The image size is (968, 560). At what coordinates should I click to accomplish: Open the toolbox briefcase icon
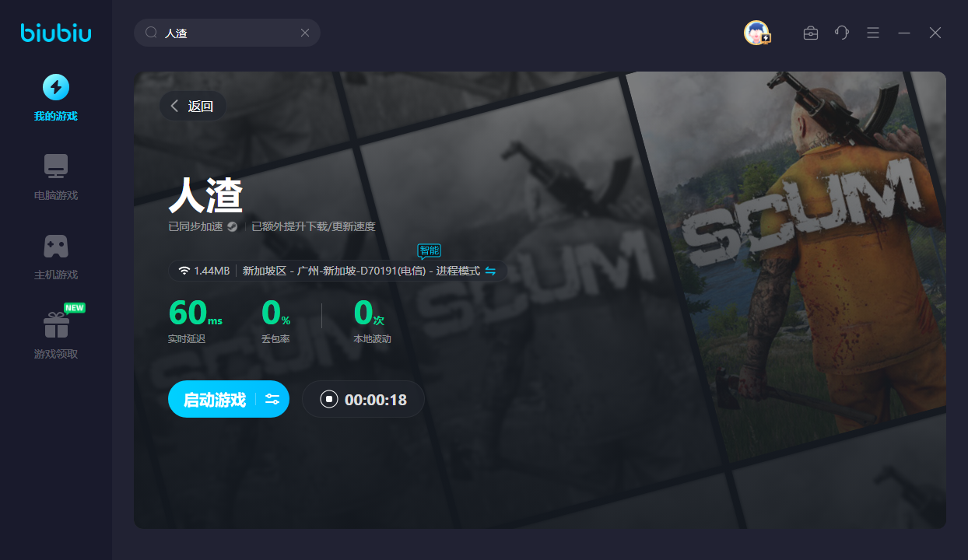point(811,33)
